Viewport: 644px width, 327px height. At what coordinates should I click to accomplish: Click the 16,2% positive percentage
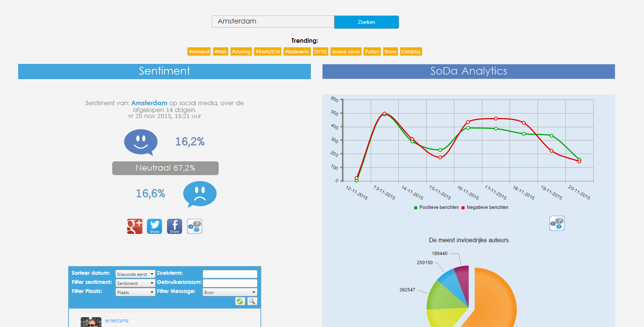pos(190,142)
